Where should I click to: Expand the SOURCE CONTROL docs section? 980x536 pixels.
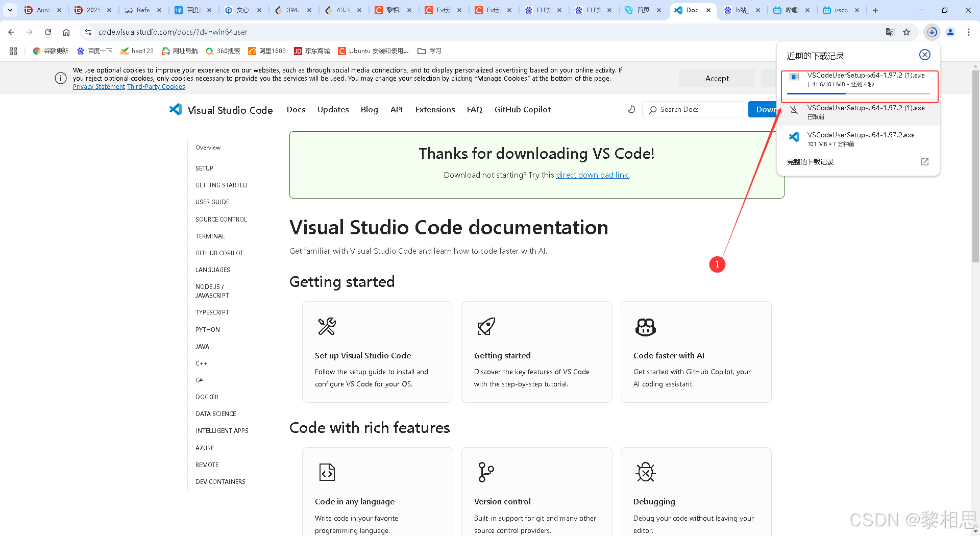click(x=221, y=219)
